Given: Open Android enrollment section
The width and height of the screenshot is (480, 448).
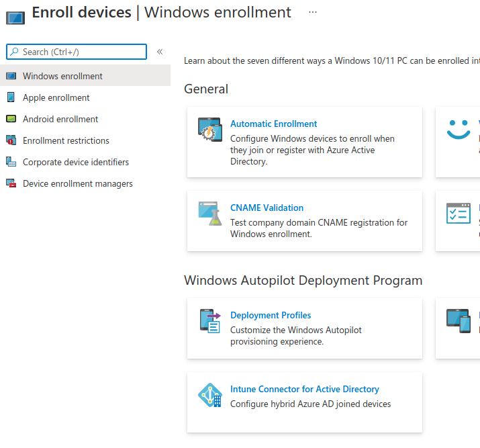Looking at the screenshot, I should (60, 119).
